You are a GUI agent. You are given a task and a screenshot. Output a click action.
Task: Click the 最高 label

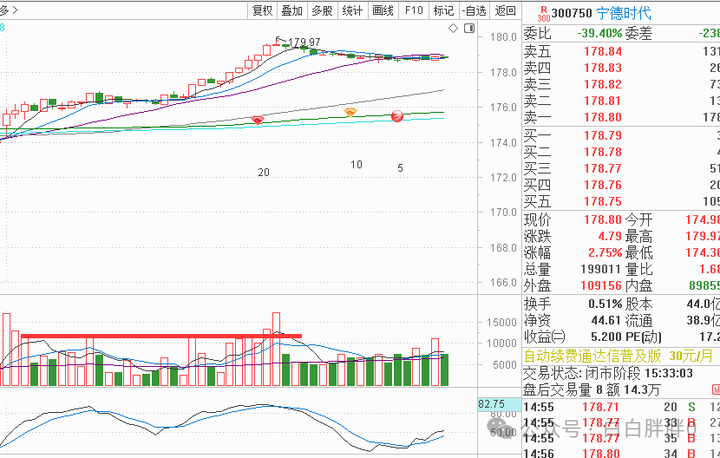click(x=639, y=237)
